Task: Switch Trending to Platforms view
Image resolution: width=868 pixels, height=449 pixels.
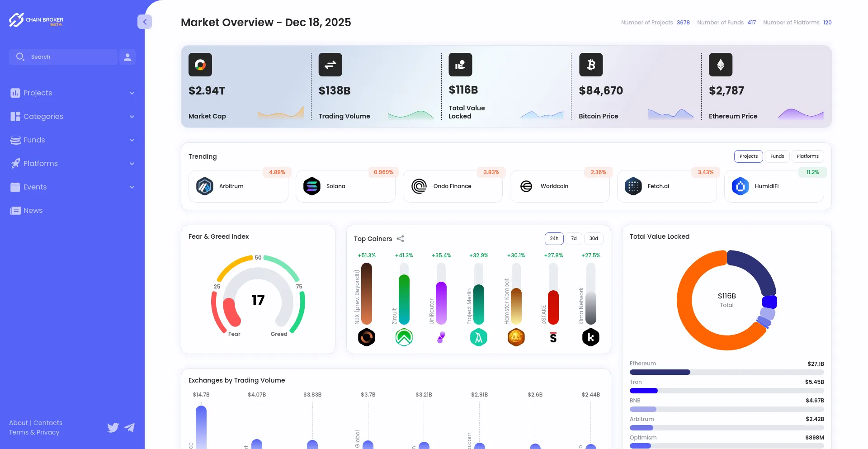Action: point(807,156)
